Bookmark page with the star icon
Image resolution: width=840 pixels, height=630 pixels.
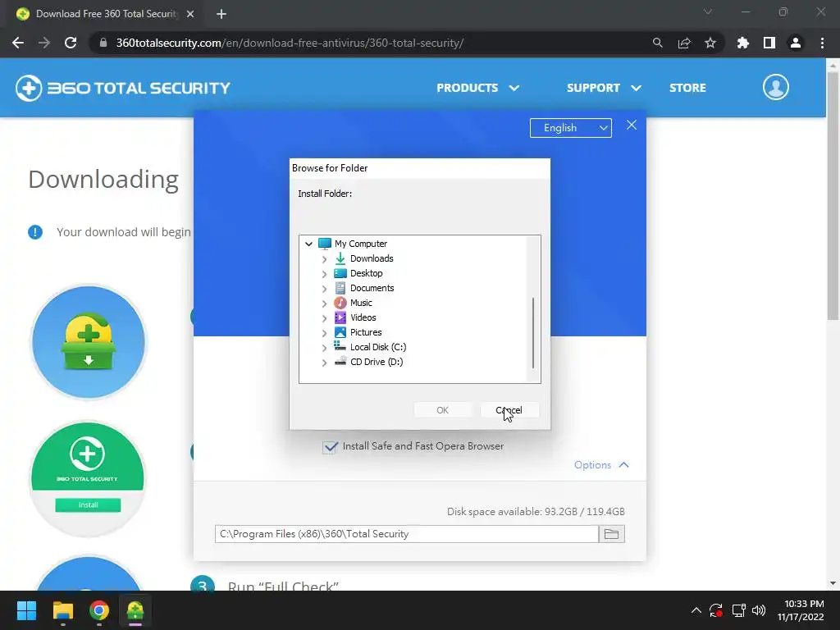(x=710, y=43)
